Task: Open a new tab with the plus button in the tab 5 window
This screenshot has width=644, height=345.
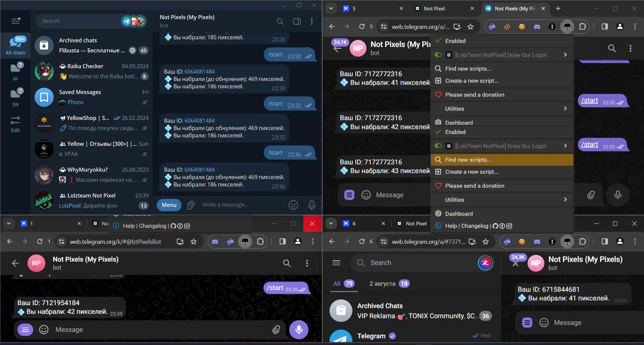Action: click(x=558, y=8)
